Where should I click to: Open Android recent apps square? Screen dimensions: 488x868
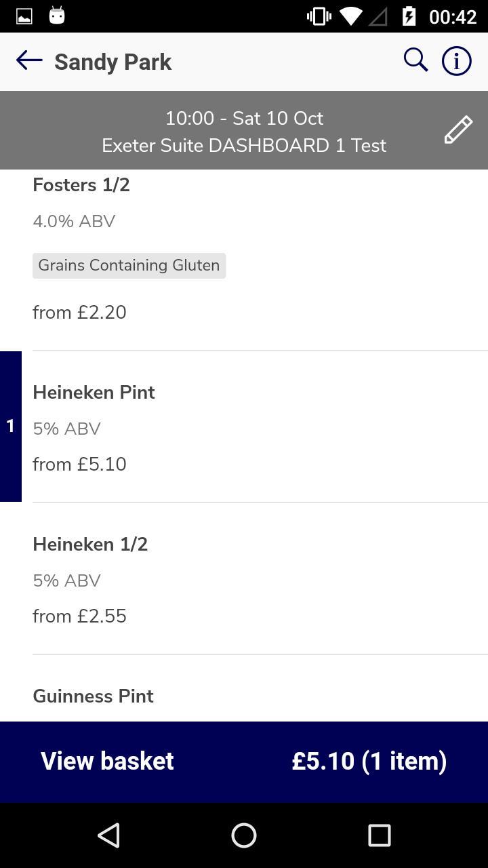point(379,835)
